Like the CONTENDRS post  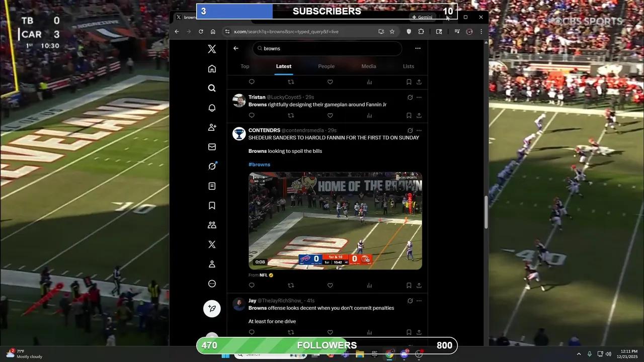click(x=330, y=286)
